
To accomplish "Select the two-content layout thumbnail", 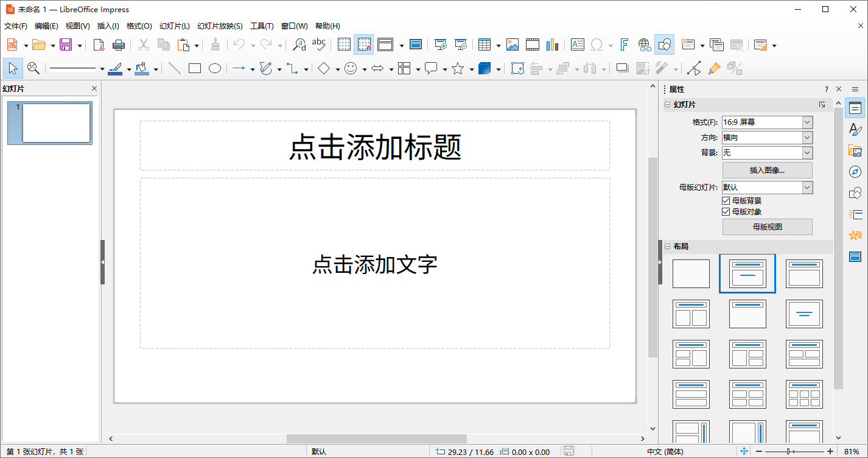I will (x=691, y=314).
